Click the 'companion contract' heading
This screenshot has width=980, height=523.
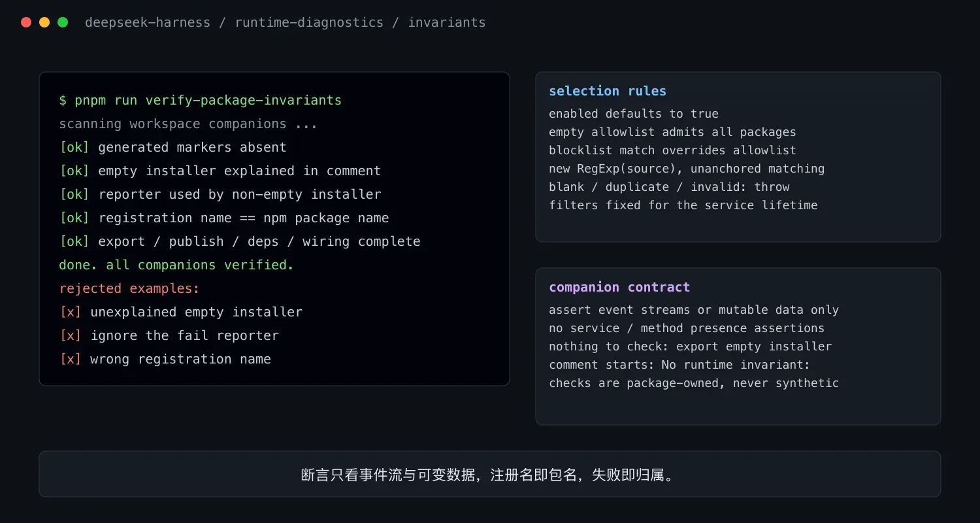(619, 287)
